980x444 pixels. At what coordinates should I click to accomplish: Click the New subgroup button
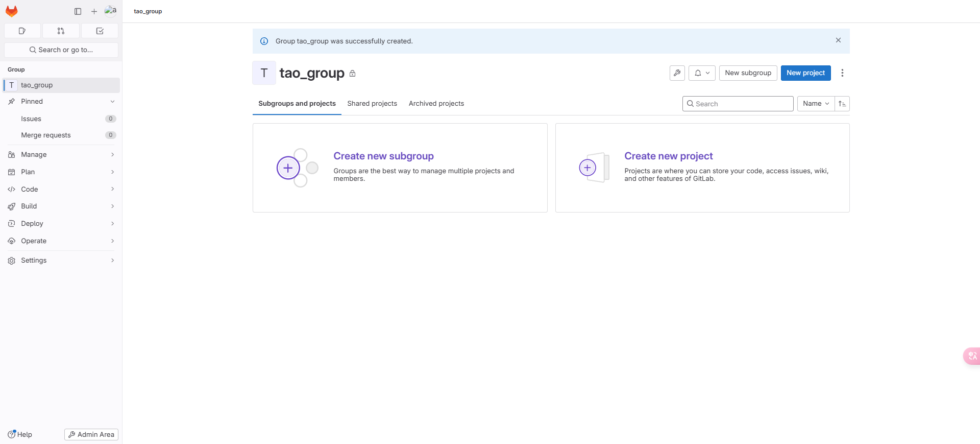coord(748,73)
